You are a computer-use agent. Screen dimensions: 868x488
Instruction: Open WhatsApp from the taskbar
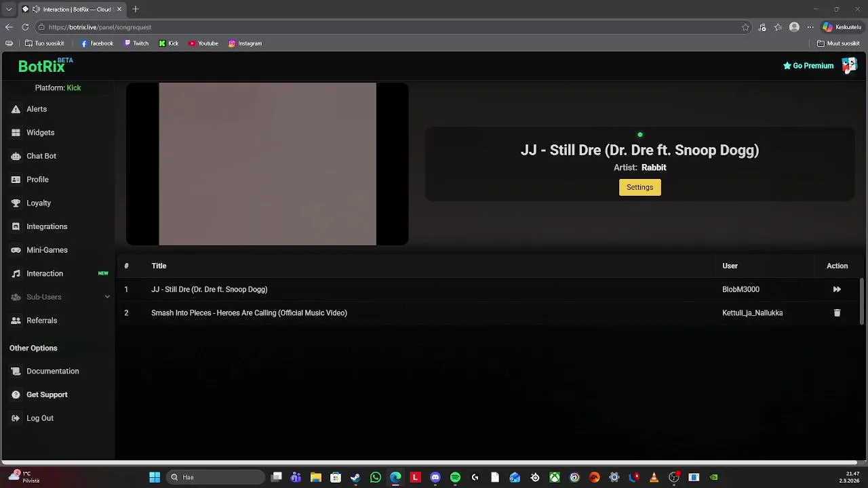click(x=376, y=477)
